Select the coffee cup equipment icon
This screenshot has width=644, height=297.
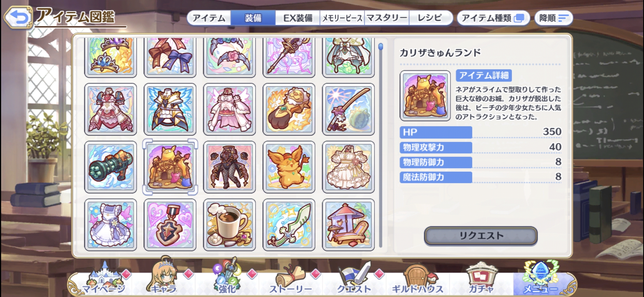[230, 225]
